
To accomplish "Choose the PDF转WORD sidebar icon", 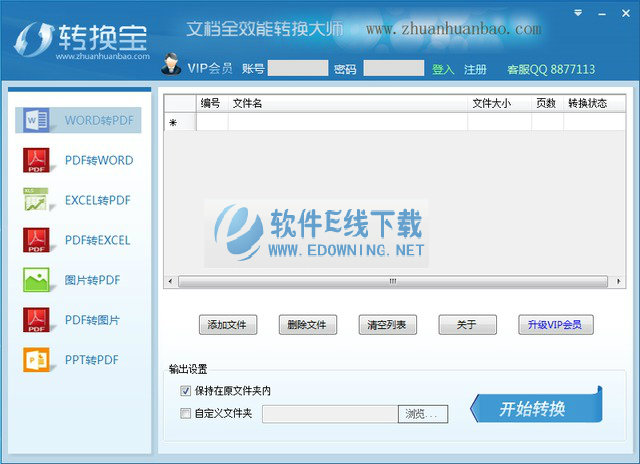I will [x=37, y=161].
